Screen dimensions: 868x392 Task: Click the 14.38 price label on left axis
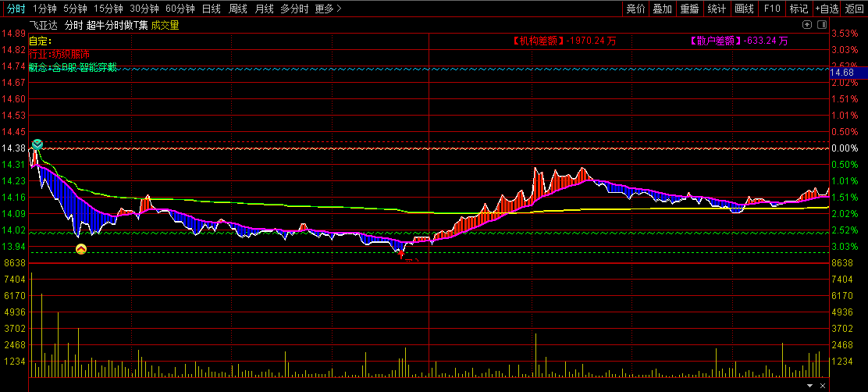(x=13, y=148)
